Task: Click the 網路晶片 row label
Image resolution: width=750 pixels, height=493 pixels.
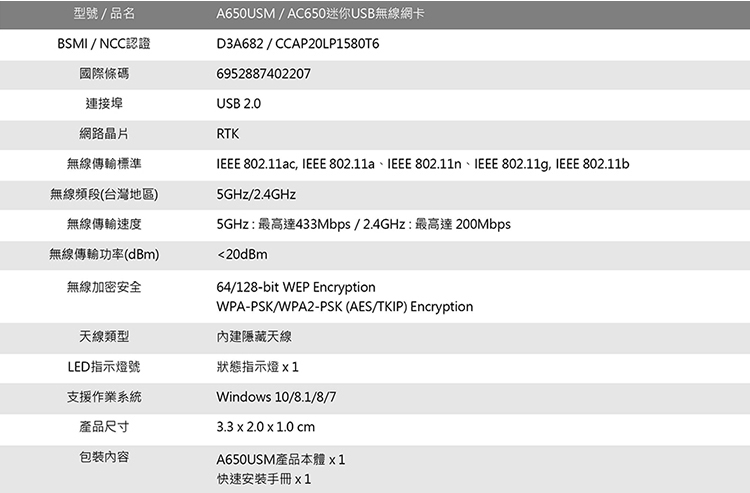Action: pos(104,134)
